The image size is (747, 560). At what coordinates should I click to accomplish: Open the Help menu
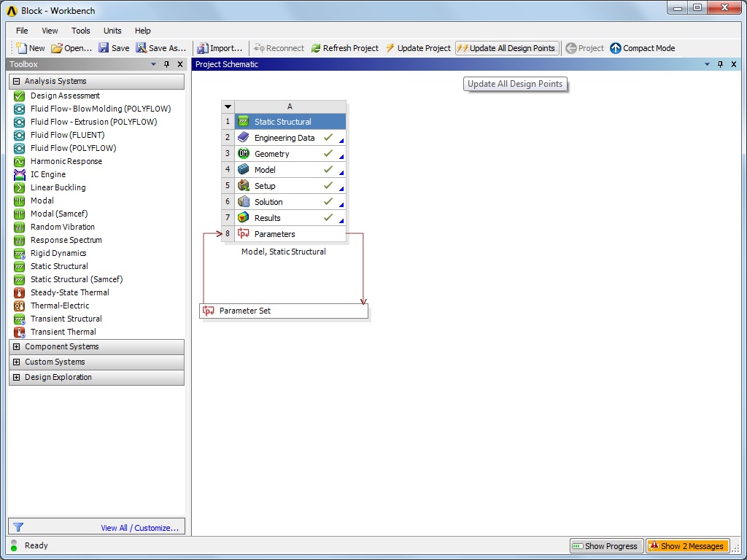click(x=142, y=31)
